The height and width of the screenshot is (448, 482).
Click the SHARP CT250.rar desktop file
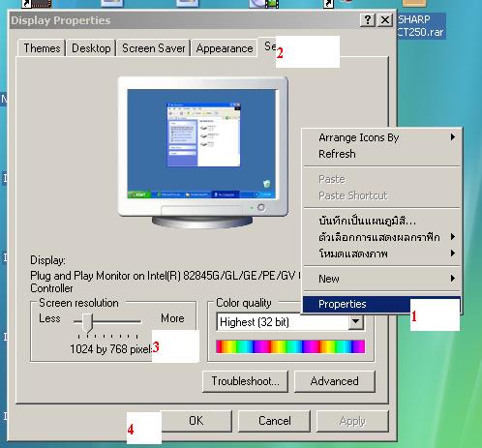[421, 26]
